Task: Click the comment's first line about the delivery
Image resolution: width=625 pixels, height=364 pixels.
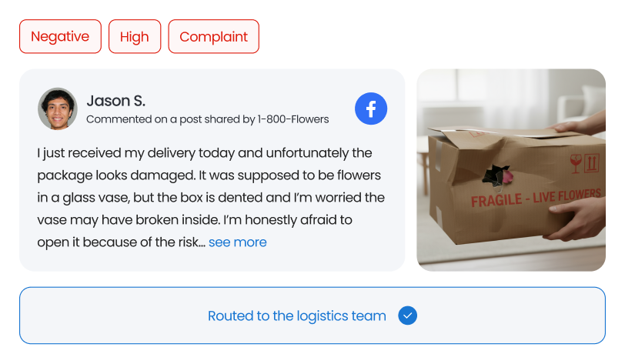Action: tap(204, 153)
